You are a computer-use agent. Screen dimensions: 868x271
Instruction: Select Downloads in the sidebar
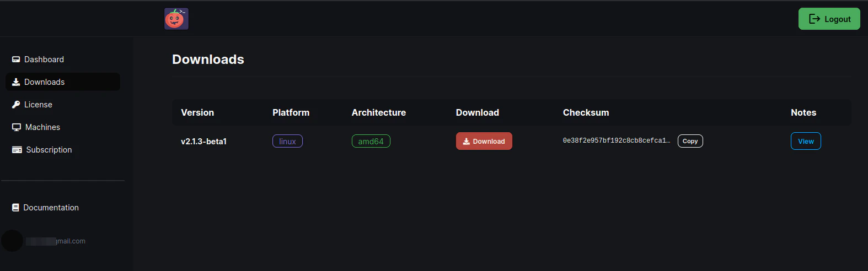pos(63,82)
